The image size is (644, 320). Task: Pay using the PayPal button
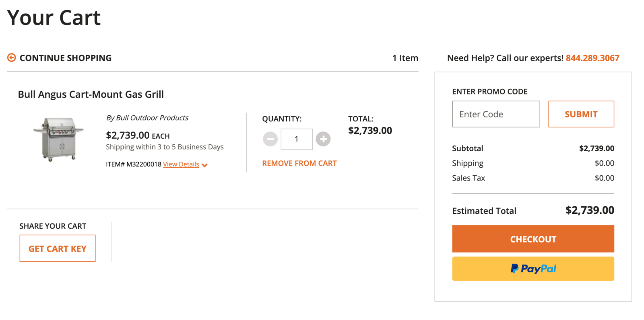[533, 269]
